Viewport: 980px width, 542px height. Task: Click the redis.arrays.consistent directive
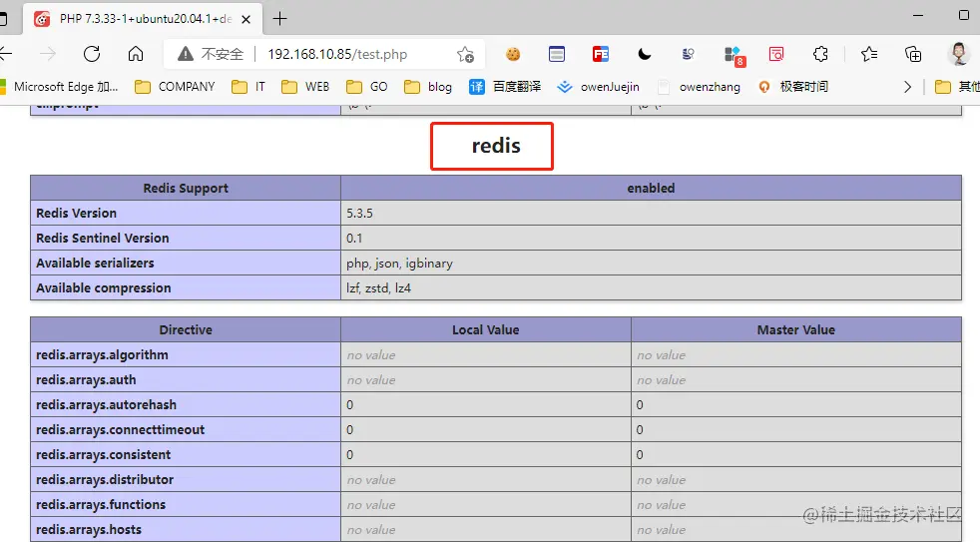(x=103, y=455)
